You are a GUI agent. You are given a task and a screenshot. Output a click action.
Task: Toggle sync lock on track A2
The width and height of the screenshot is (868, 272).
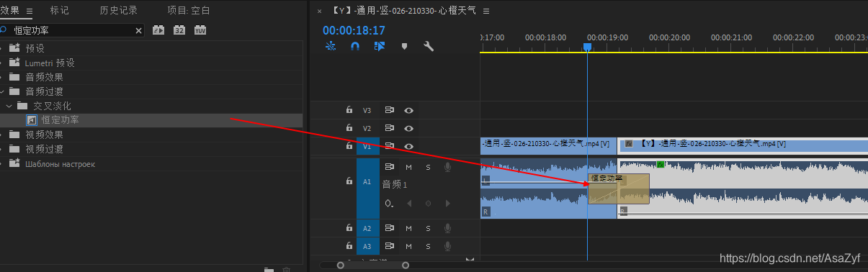coord(389,228)
